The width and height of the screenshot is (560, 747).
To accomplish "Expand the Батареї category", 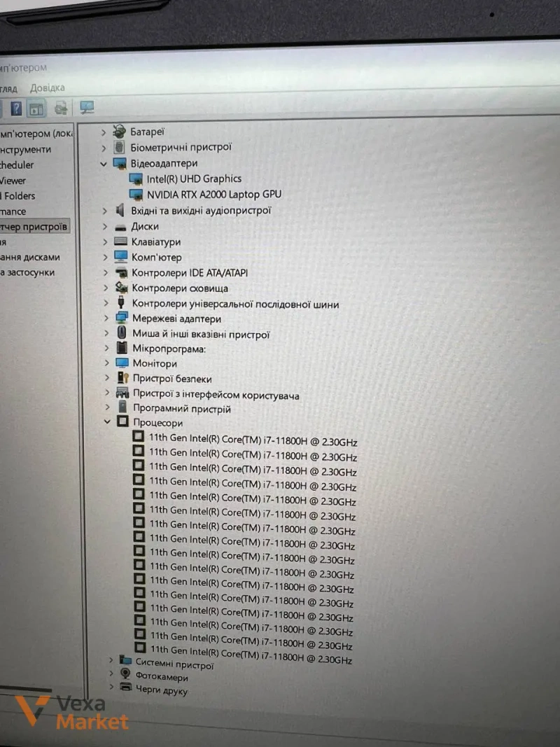I will pyautogui.click(x=104, y=132).
